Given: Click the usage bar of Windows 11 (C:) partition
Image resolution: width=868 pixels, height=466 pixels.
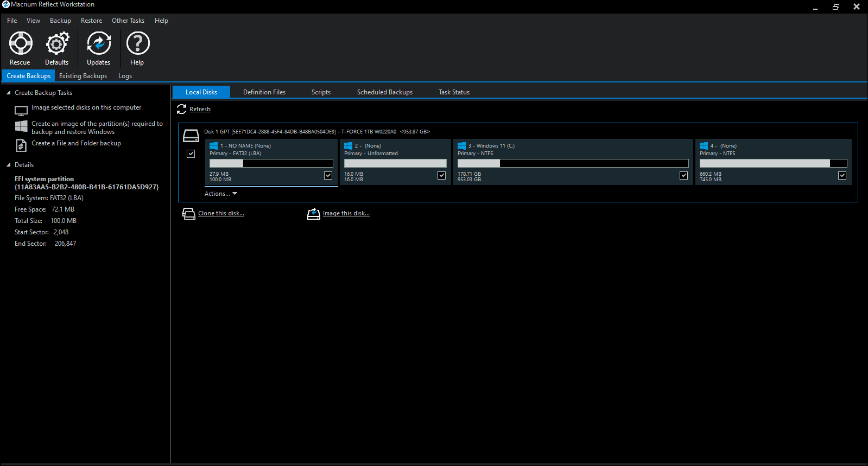Looking at the screenshot, I should 573,163.
